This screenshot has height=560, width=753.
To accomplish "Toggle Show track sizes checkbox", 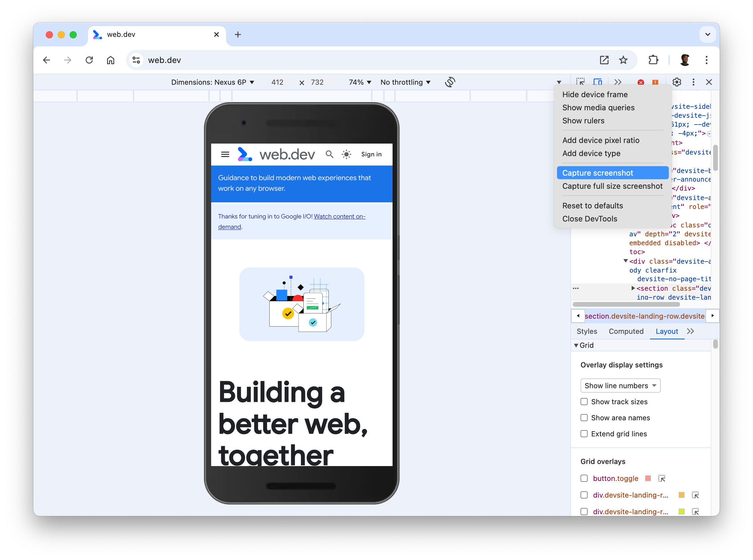I will tap(584, 402).
